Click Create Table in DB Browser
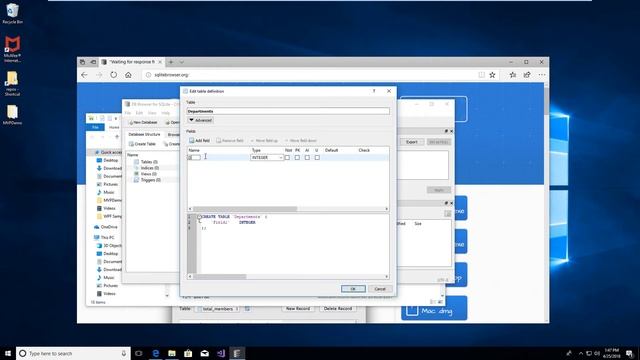Image resolution: width=640 pixels, height=360 pixels. click(x=142, y=144)
